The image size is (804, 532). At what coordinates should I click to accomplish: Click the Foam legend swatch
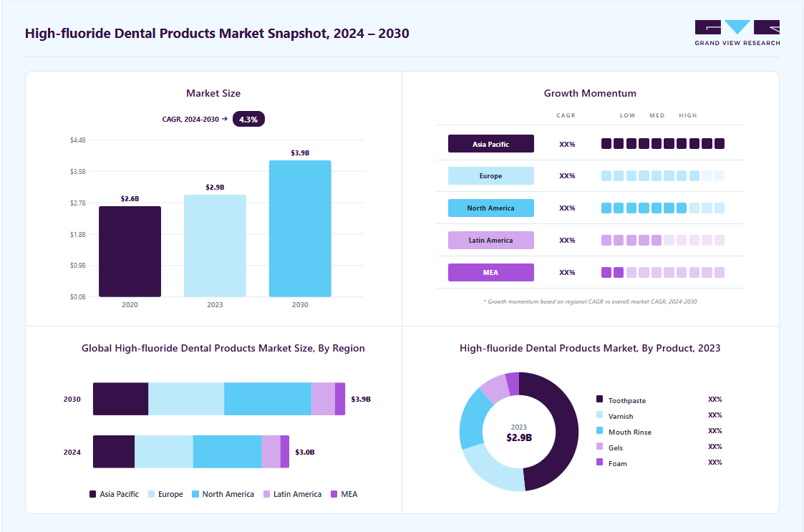pos(599,462)
